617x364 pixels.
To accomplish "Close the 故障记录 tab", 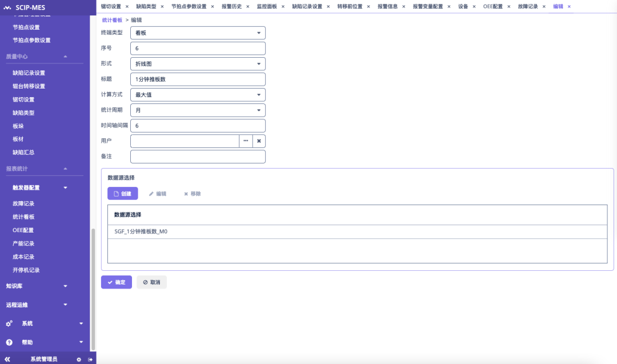I will (544, 7).
